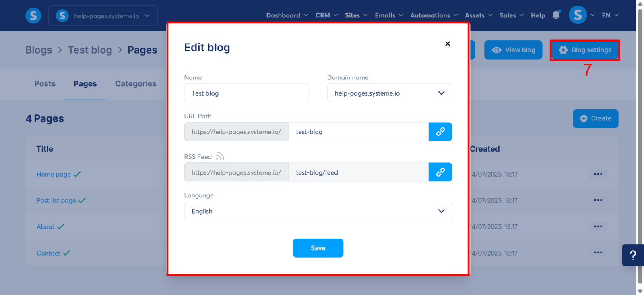The image size is (644, 295).
Task: Open the help question mark widget
Action: (x=633, y=255)
